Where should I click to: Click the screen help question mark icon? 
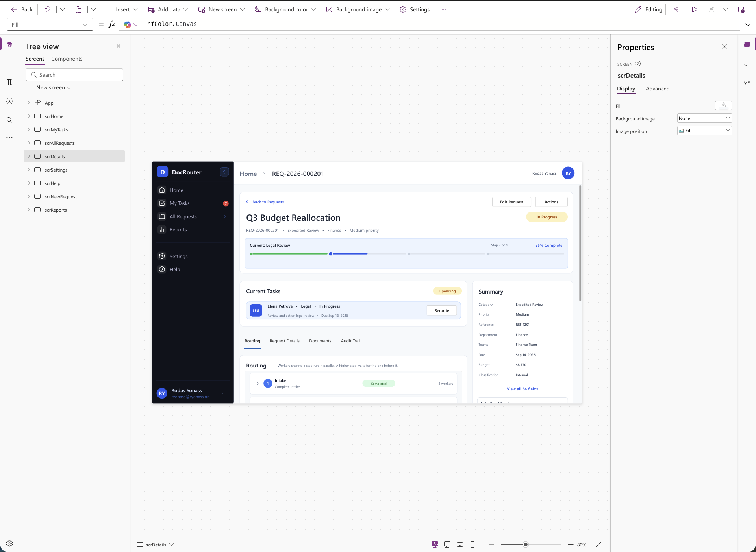pos(637,64)
